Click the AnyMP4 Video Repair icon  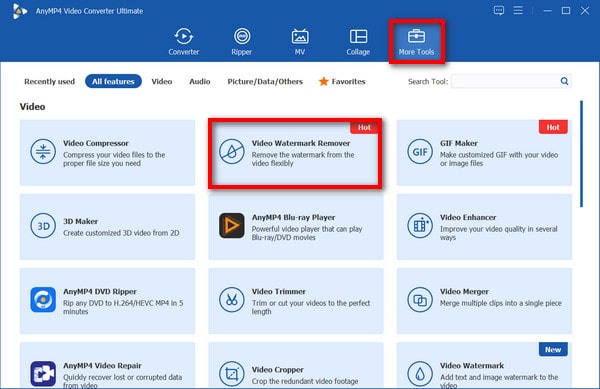point(43,374)
